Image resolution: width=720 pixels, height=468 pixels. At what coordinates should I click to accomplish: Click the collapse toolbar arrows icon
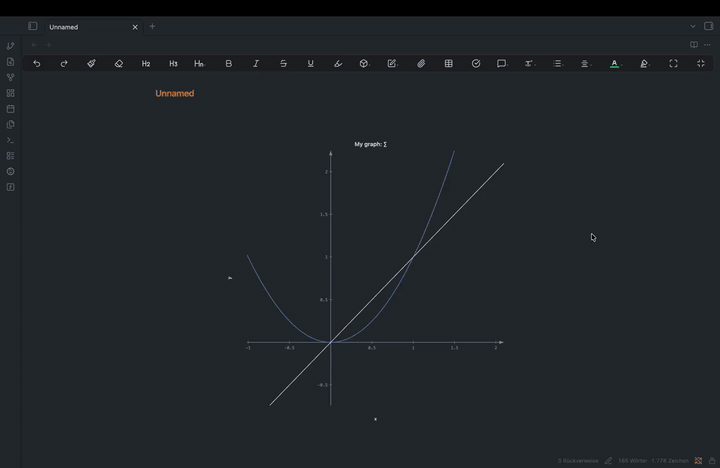click(701, 64)
